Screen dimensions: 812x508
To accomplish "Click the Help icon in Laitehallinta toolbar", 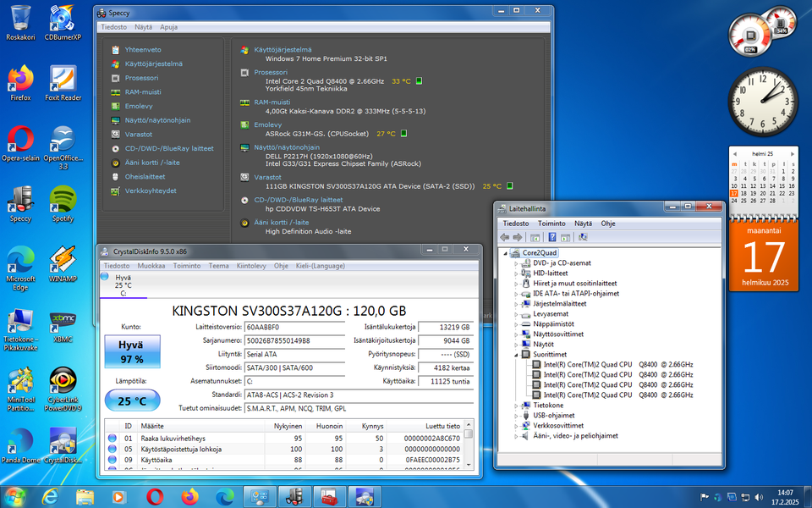I will click(x=551, y=237).
